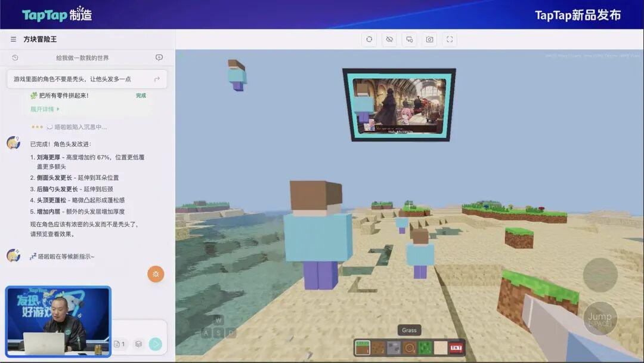Select the Grass block hotbar slot
Image resolution: width=644 pixels, height=363 pixels.
(363, 348)
